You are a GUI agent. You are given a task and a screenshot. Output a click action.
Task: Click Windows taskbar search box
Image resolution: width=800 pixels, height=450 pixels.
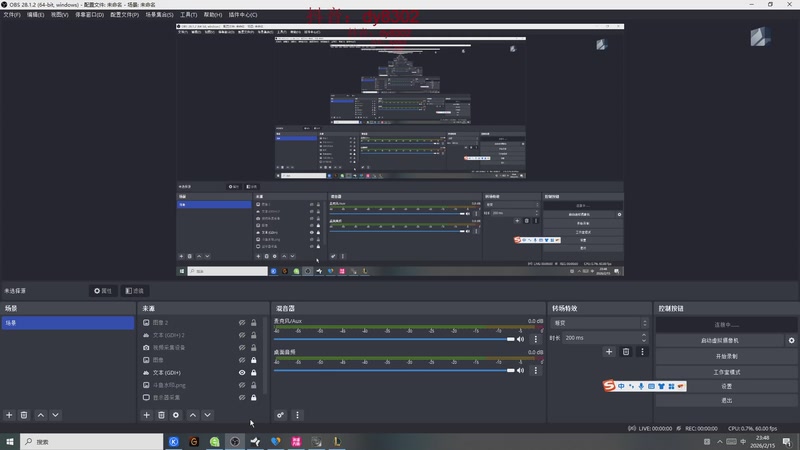pyautogui.click(x=92, y=441)
